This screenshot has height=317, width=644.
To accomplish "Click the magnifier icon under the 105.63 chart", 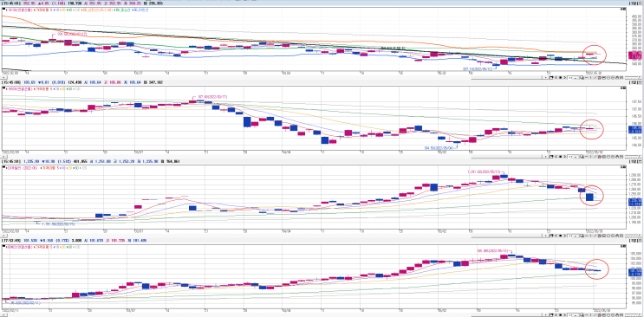I will (x=582, y=157).
